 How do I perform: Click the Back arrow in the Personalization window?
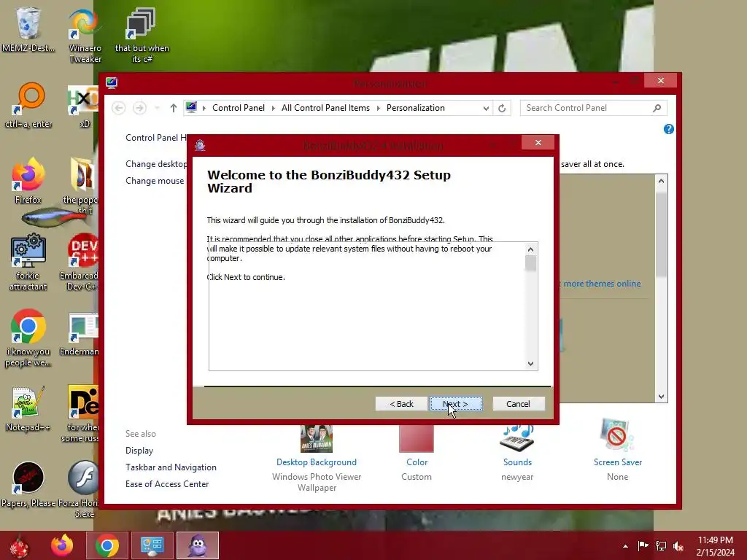[x=119, y=108]
